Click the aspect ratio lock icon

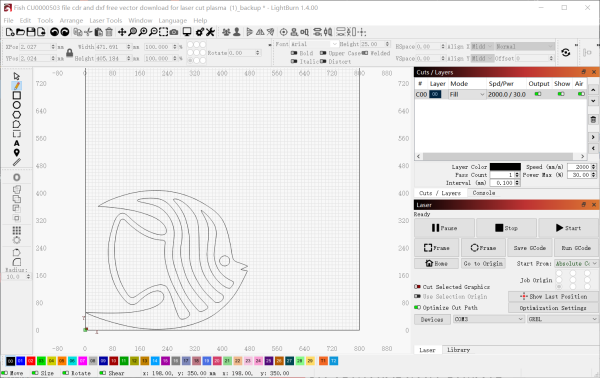tap(69, 52)
